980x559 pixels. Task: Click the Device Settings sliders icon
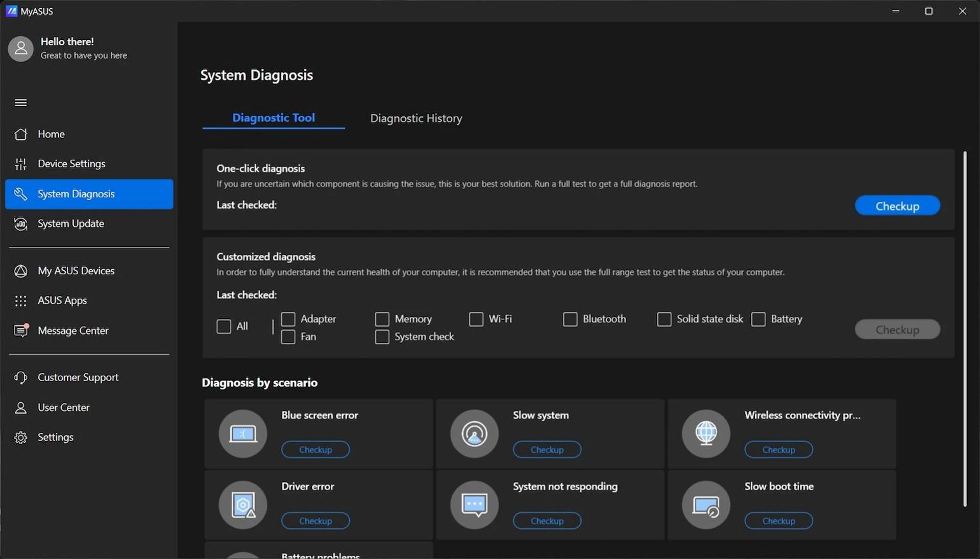21,164
